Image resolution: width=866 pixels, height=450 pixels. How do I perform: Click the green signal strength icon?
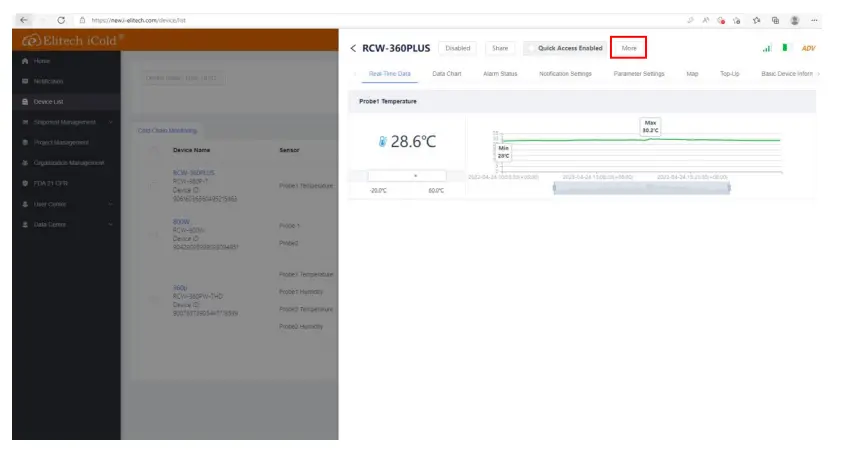coord(767,48)
